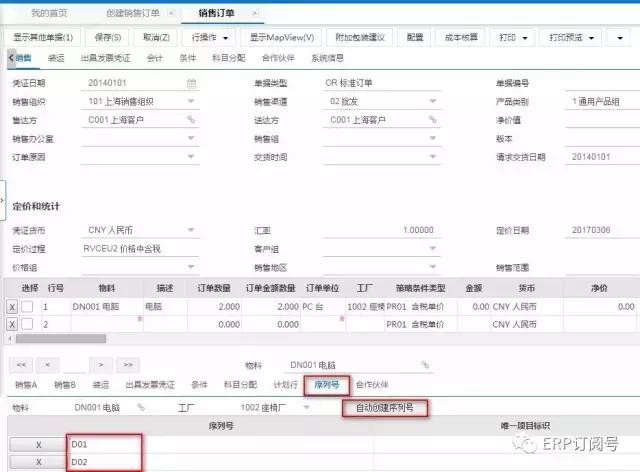This screenshot has height=472, width=640.
Task: Close the 销售订单 tab
Action: [x=255, y=13]
